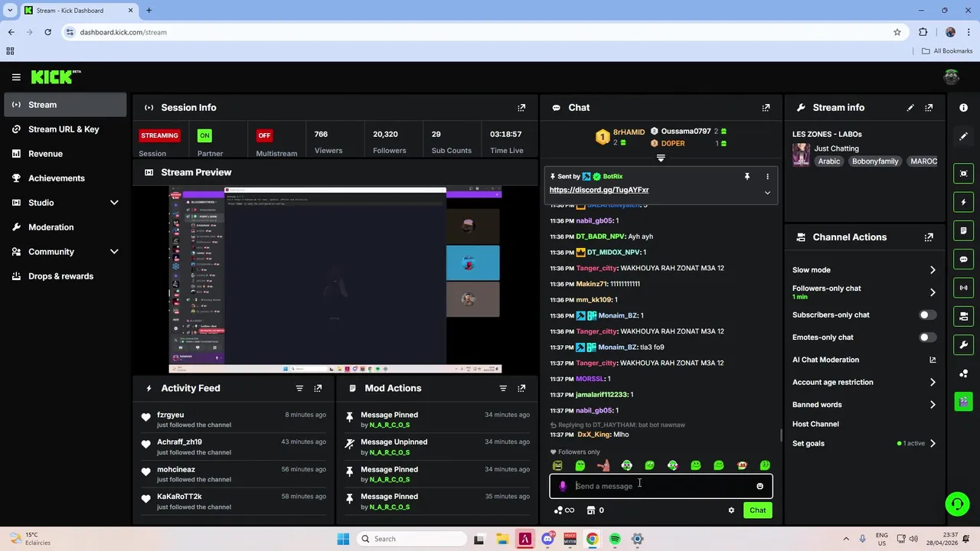Pop out the Chat panel

766,108
